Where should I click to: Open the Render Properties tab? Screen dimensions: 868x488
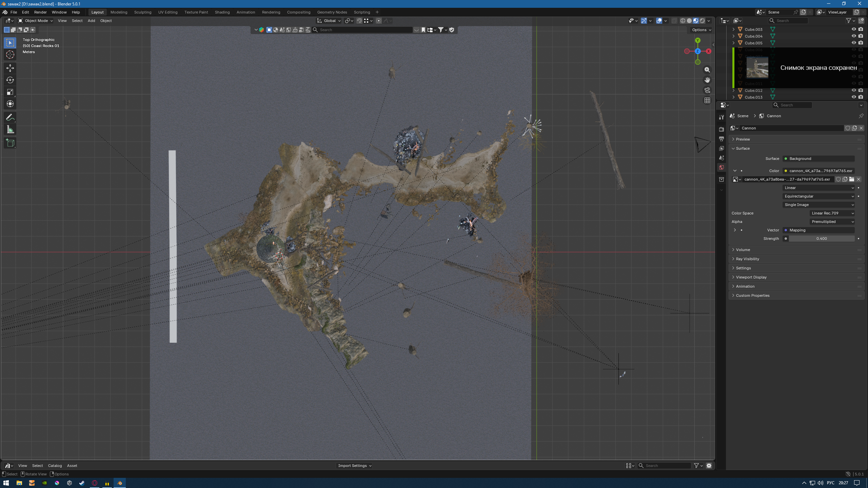(x=722, y=129)
